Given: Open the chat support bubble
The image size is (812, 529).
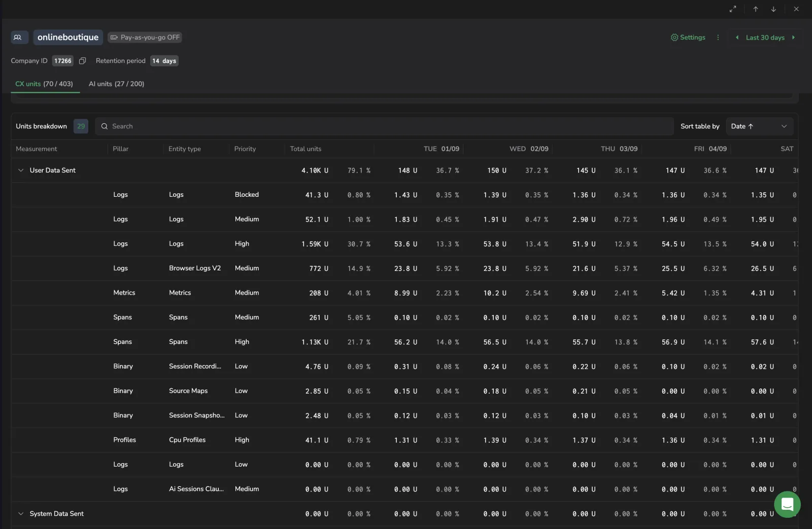Looking at the screenshot, I should (x=787, y=504).
